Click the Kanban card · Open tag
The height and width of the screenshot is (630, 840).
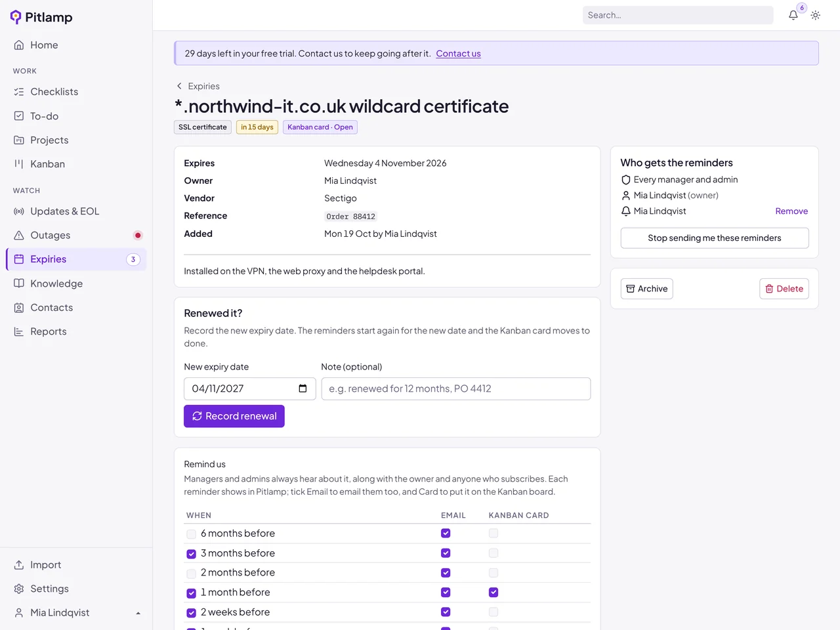(320, 127)
